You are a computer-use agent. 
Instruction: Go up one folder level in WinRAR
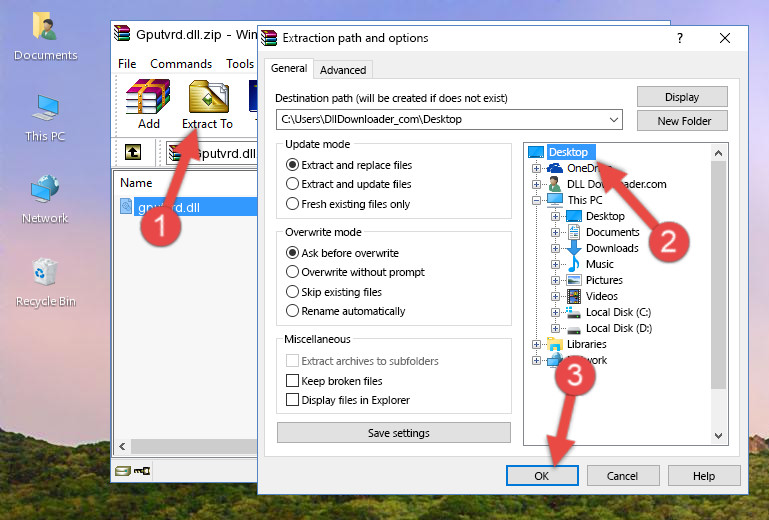[x=133, y=153]
